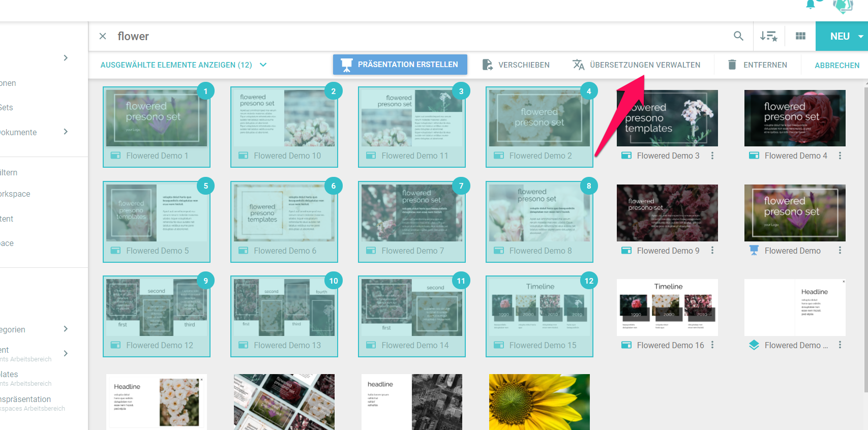The width and height of the screenshot is (868, 430).
Task: Select the "iltern" sidebar entry
Action: [9, 172]
